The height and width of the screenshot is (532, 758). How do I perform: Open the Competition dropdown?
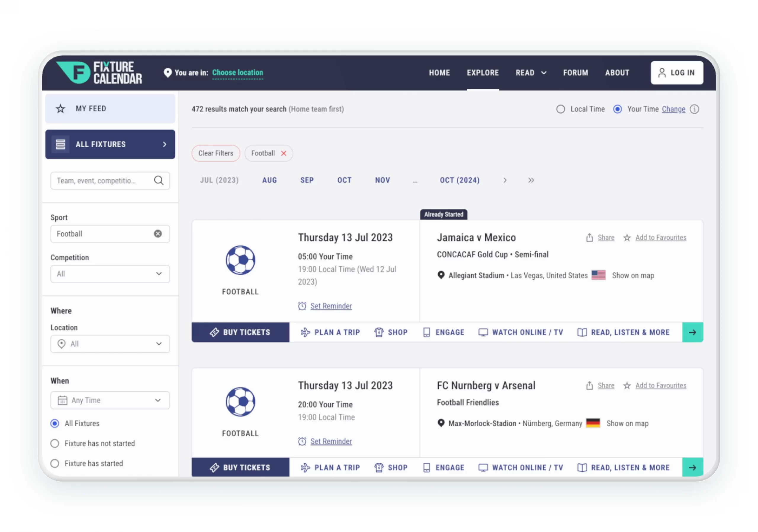[x=110, y=274]
